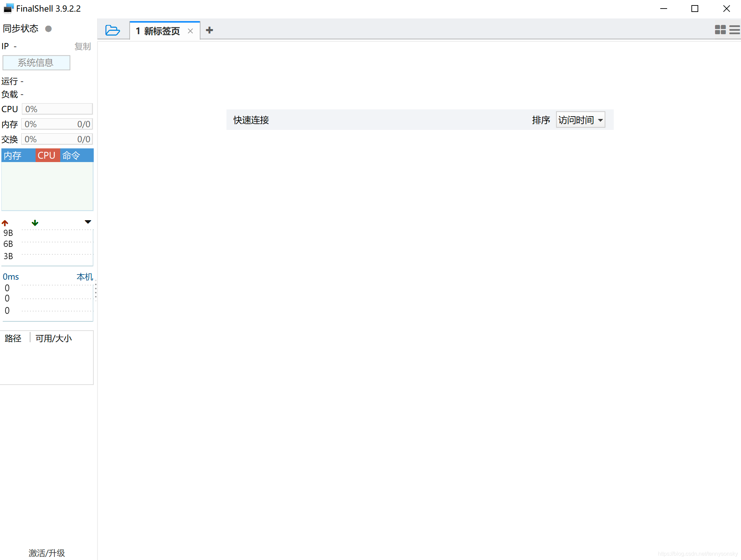Click the 激活/升级 link
Viewport: 741px width, 560px height.
47,552
